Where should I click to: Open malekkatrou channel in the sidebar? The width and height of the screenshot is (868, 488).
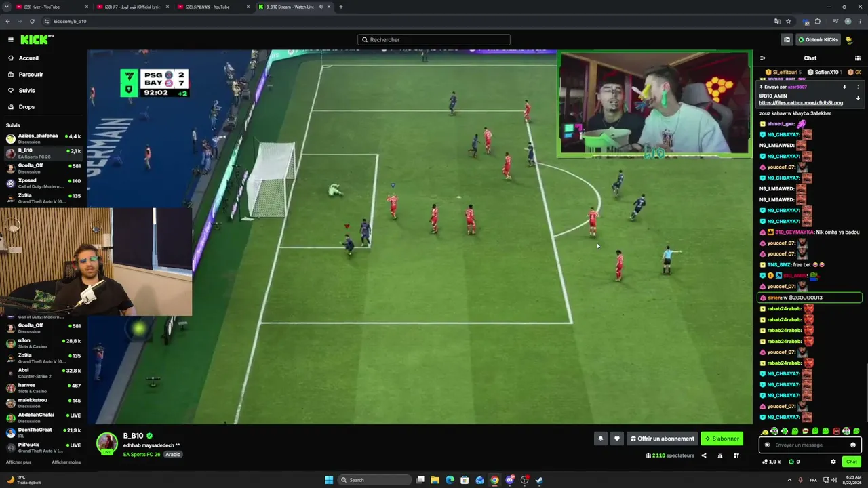click(x=43, y=403)
